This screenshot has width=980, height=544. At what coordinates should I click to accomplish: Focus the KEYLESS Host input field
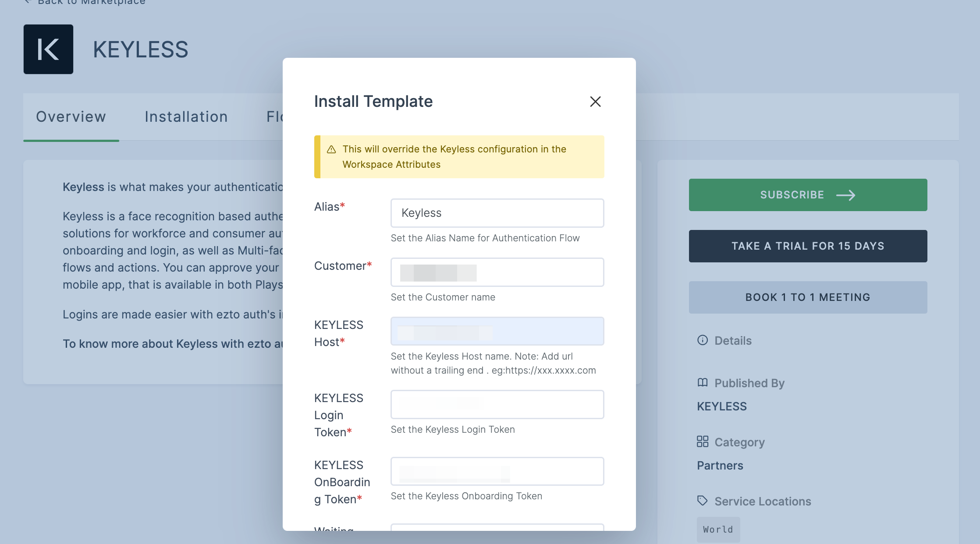(497, 331)
